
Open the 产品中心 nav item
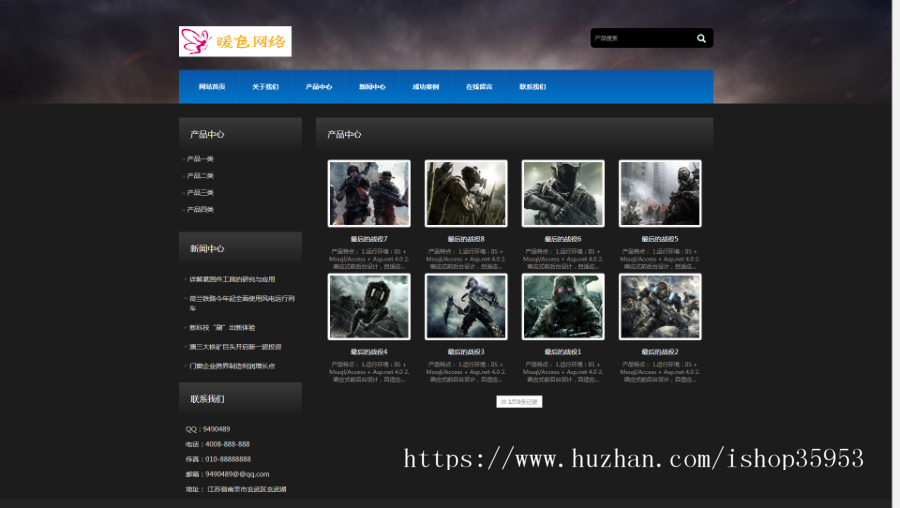point(319,87)
